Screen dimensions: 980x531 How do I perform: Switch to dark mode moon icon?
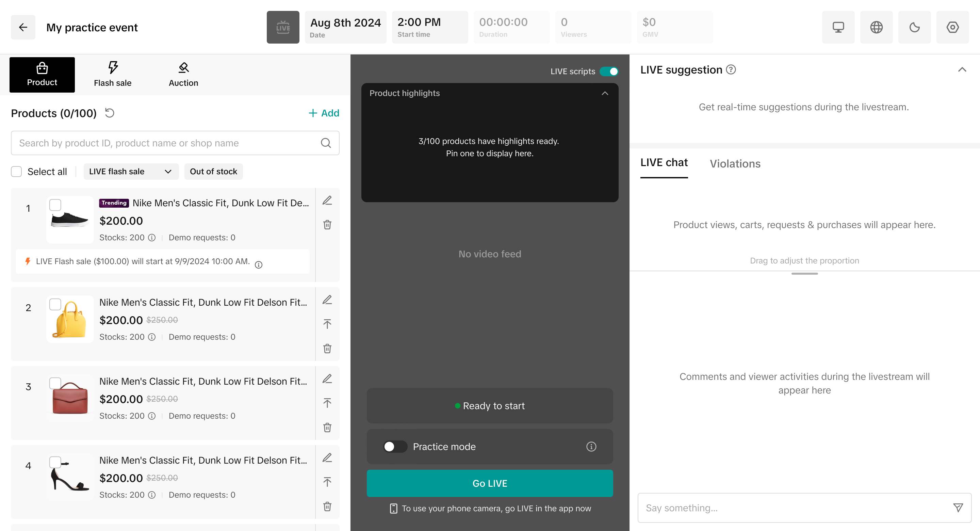[914, 28]
